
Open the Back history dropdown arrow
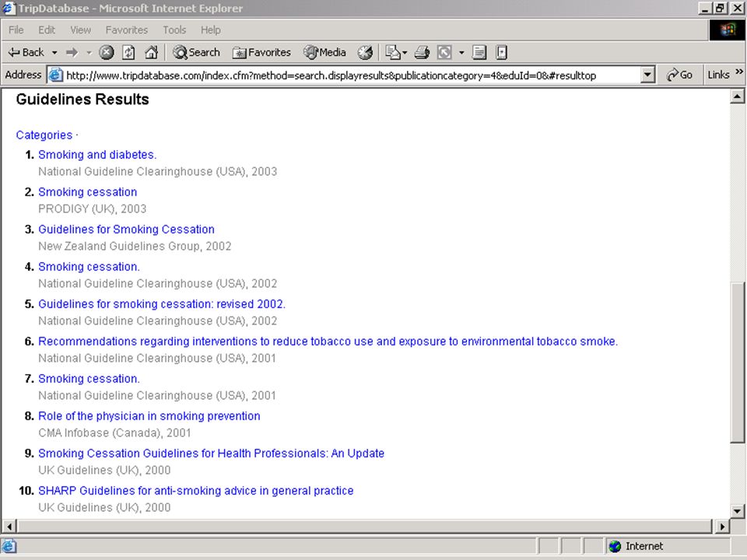pos(54,52)
